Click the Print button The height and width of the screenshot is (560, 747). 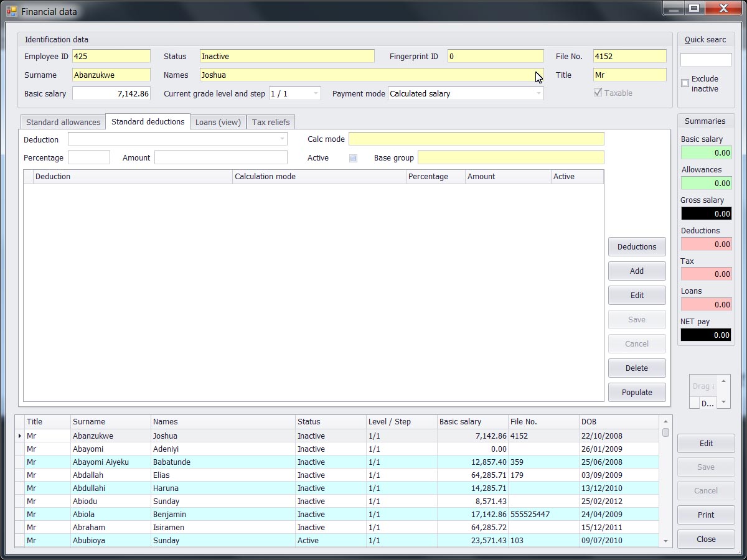[706, 515]
